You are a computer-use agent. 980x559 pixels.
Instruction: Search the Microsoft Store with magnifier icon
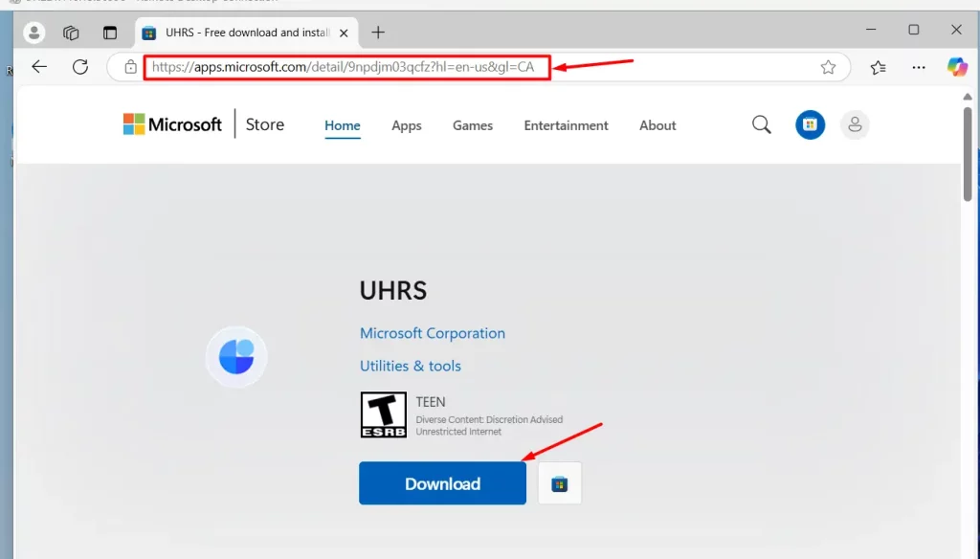pos(761,124)
